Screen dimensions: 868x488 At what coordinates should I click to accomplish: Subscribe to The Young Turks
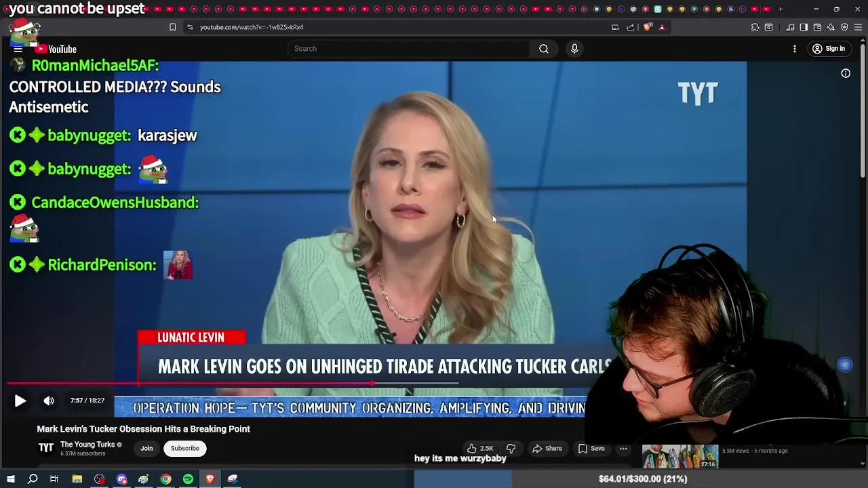click(185, 449)
